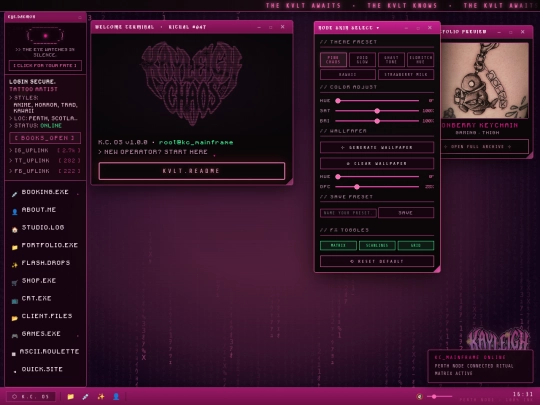Click CLEAR WALLPAPER button

point(377,163)
